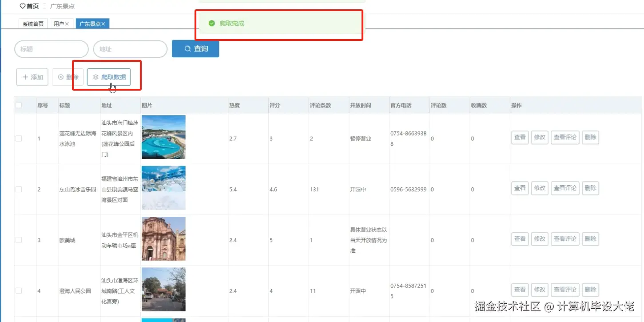Open the 欧美城 thumbnail image
The height and width of the screenshot is (322, 644).
coord(163,239)
